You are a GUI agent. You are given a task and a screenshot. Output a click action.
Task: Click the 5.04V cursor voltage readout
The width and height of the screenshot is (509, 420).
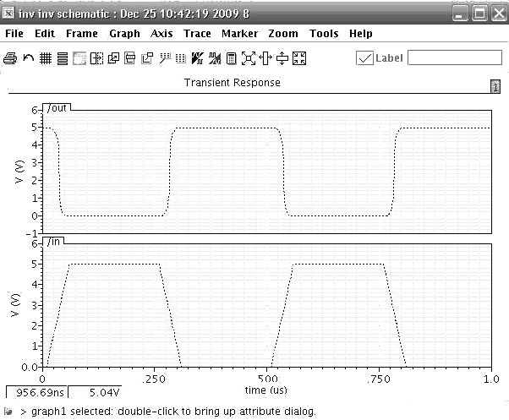tap(95, 392)
